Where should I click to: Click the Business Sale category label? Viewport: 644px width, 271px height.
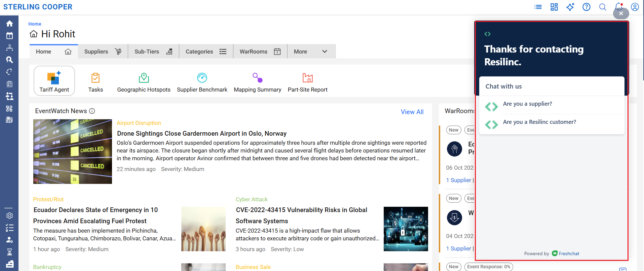coord(253,267)
